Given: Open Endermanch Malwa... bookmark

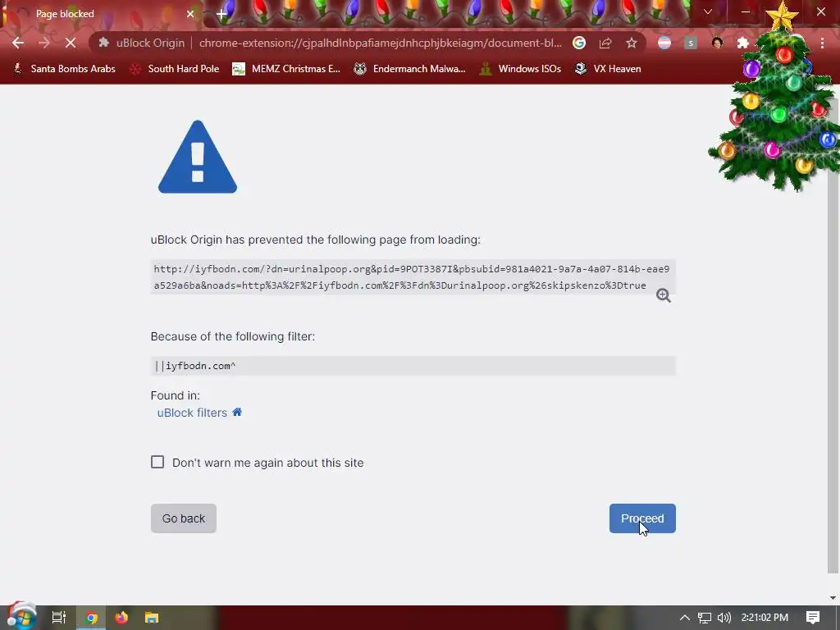Looking at the screenshot, I should pos(410,69).
